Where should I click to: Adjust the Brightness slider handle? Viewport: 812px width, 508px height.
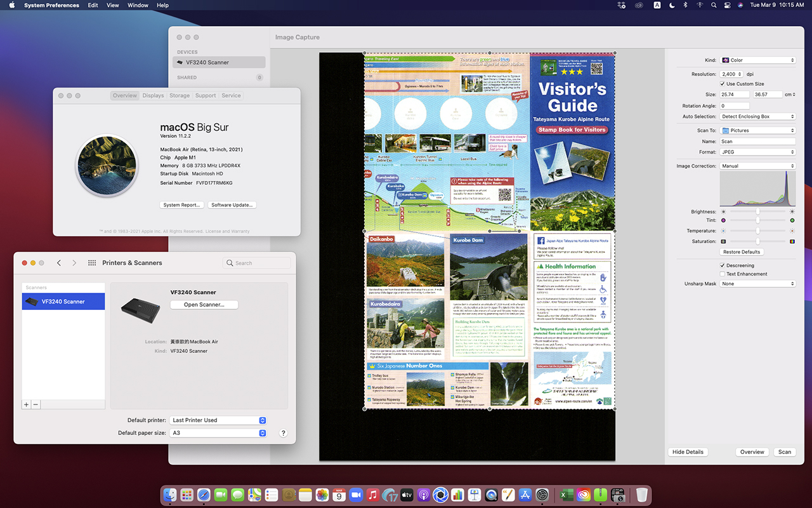coord(757,211)
